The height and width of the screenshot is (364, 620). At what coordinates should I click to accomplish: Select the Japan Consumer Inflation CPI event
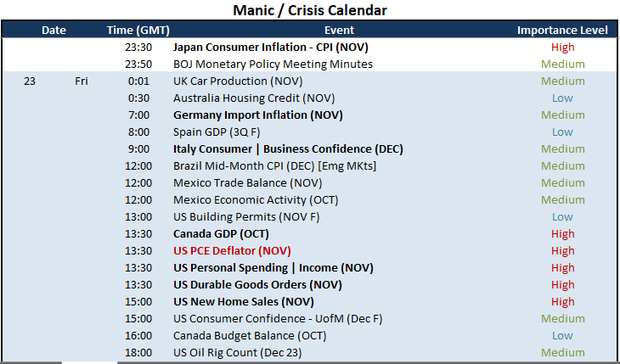point(270,48)
